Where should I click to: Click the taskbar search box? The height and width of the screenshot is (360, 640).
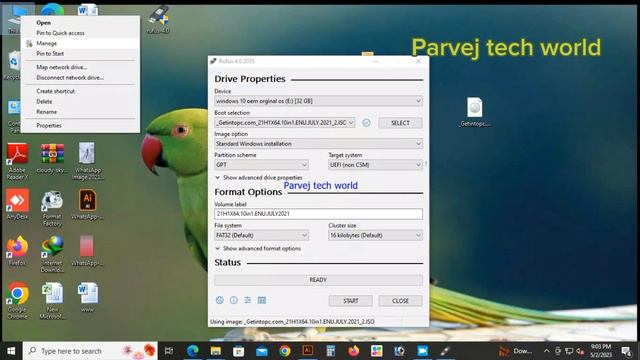tap(90, 351)
